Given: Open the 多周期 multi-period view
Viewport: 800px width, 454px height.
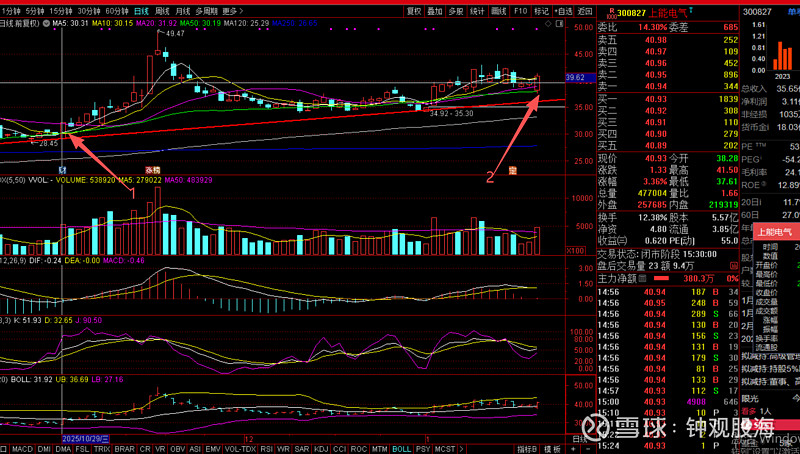Looking at the screenshot, I should click(x=206, y=11).
